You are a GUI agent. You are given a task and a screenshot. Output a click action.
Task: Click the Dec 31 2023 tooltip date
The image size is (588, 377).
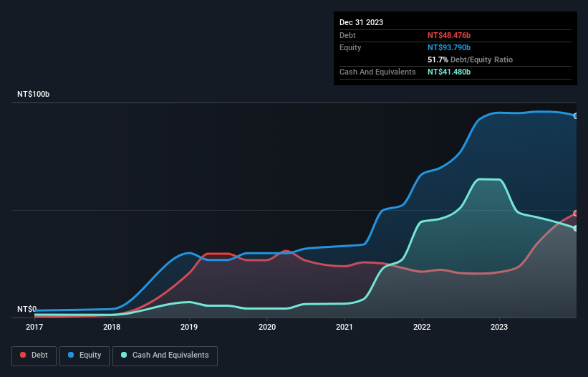click(361, 22)
